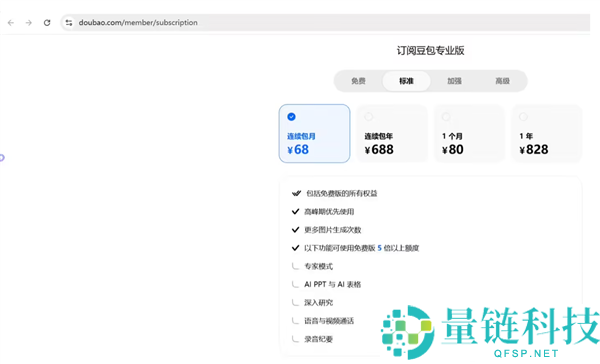600x364 pixels.
Task: Click the 更多图片生成次数 benefit line
Action: (333, 230)
